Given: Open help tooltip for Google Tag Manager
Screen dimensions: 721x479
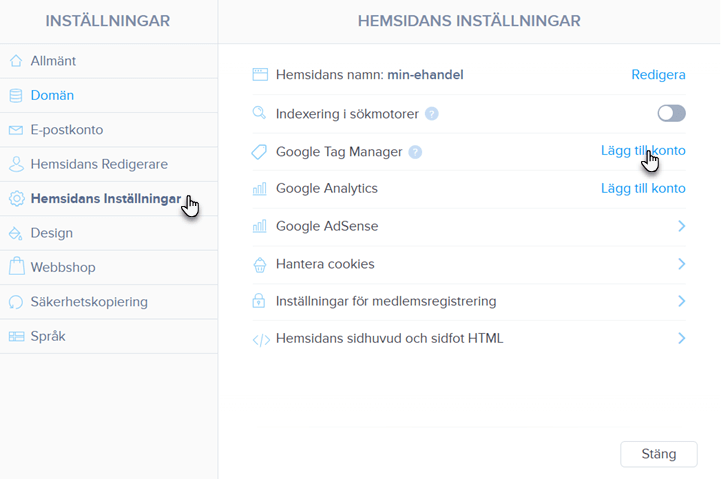Looking at the screenshot, I should 415,152.
